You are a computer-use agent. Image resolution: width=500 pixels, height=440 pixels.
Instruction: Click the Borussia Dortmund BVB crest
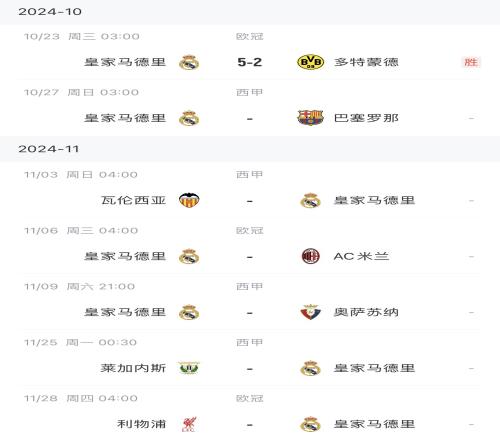(310, 62)
